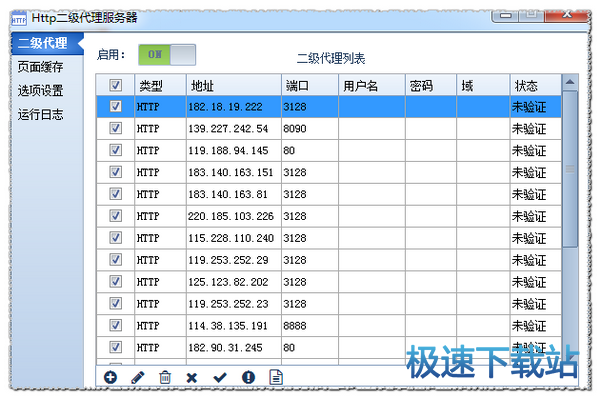Uncheck the 119.253.252.23 row checkbox
The image size is (600, 399).
tap(116, 303)
